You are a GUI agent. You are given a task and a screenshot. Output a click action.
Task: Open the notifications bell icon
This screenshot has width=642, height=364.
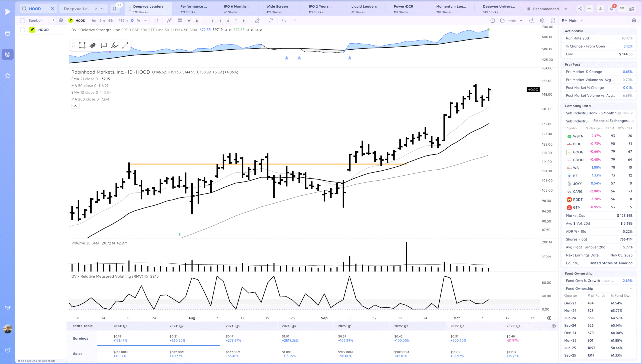click(x=611, y=9)
